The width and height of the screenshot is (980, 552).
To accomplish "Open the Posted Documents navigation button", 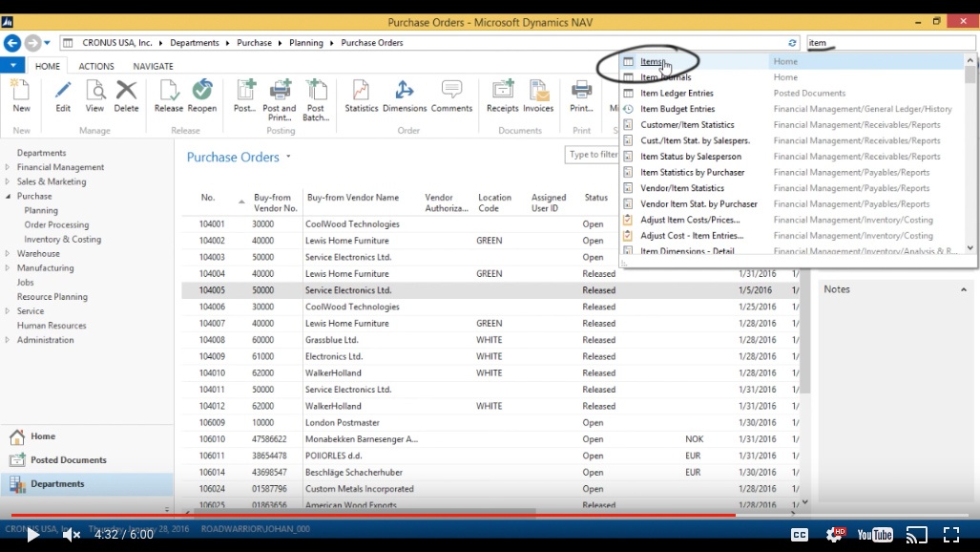I will pos(88,460).
